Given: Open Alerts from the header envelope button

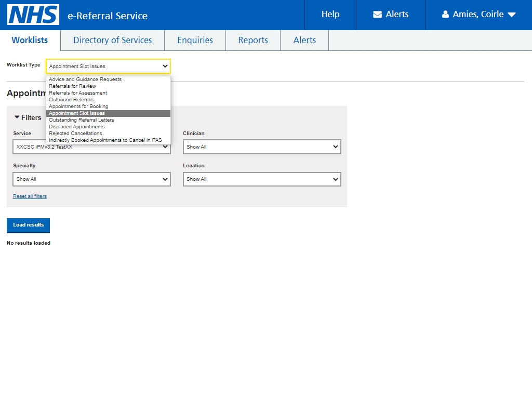Looking at the screenshot, I should click(x=391, y=15).
